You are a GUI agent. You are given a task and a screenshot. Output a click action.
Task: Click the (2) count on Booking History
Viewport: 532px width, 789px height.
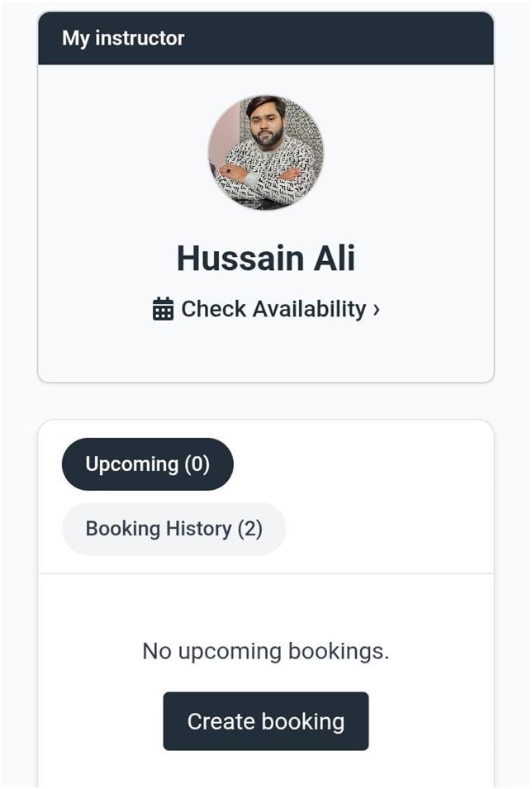coord(249,529)
